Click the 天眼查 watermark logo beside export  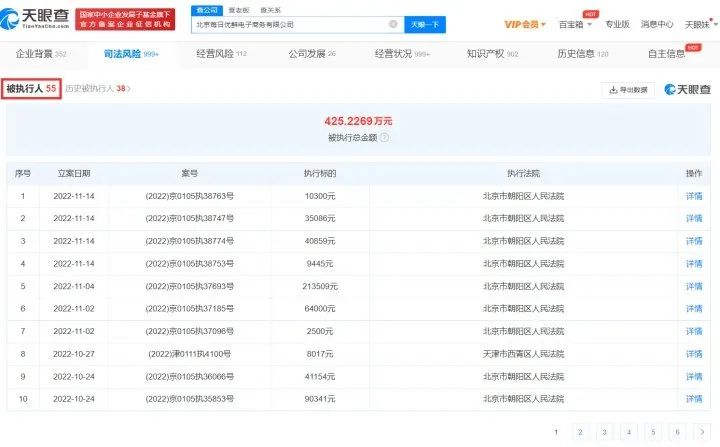[686, 90]
